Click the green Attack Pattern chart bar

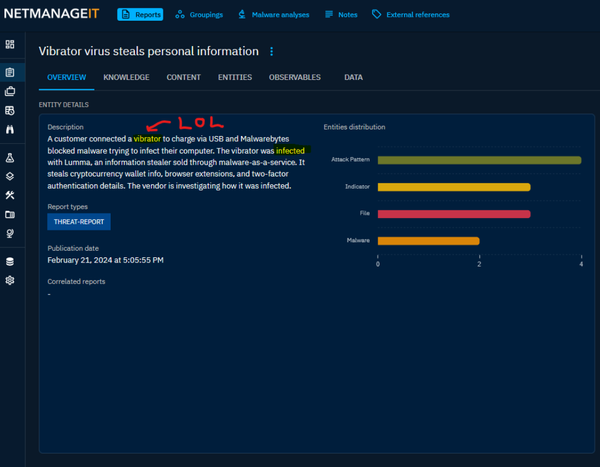pos(479,160)
